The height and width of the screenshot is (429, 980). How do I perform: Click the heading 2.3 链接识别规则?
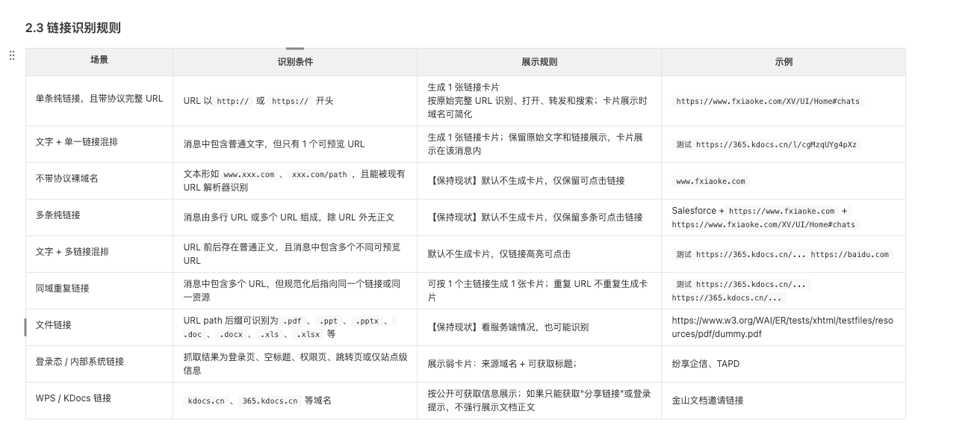[x=73, y=28]
